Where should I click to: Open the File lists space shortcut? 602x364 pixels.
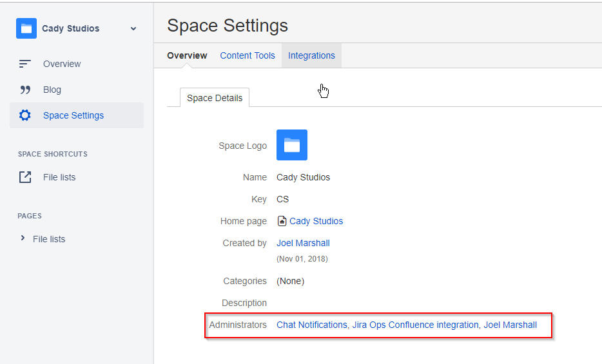tap(59, 177)
